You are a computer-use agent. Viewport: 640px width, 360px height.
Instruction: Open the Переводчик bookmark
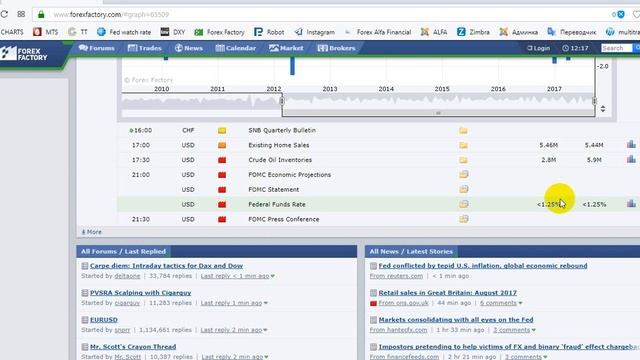[572, 32]
